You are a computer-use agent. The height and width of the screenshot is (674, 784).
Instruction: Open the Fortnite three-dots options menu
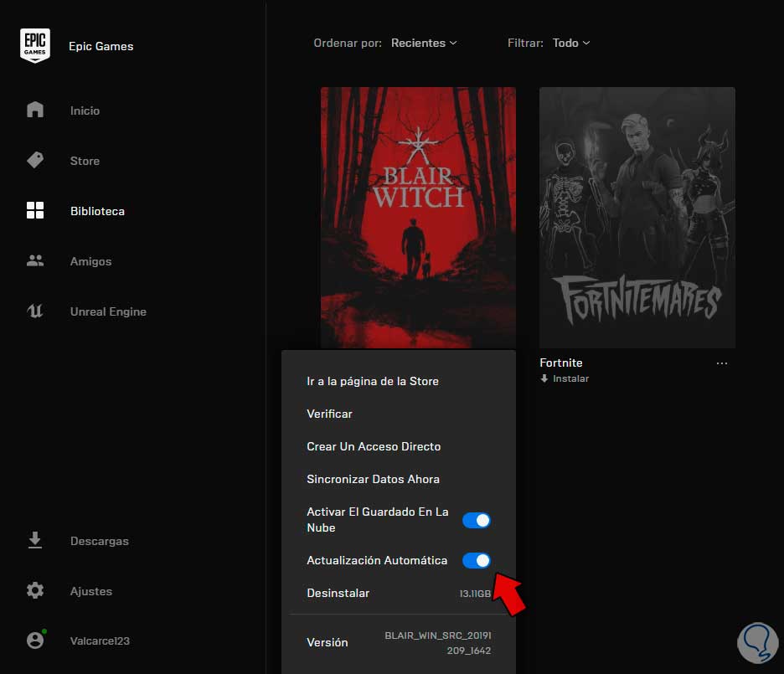(721, 363)
